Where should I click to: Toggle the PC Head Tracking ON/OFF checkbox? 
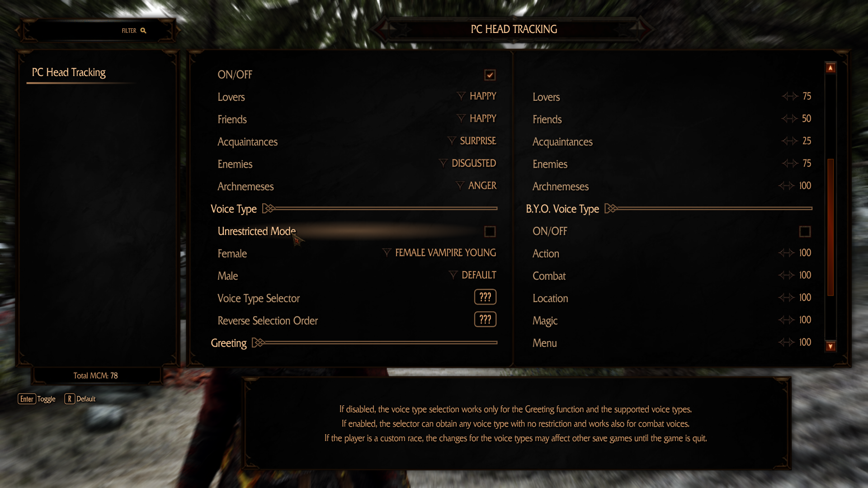click(490, 73)
